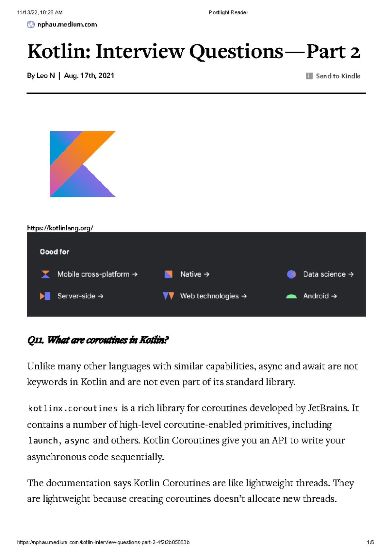The width and height of the screenshot is (392, 555).
Task: Click the Kotlin logo image
Action: (x=83, y=164)
